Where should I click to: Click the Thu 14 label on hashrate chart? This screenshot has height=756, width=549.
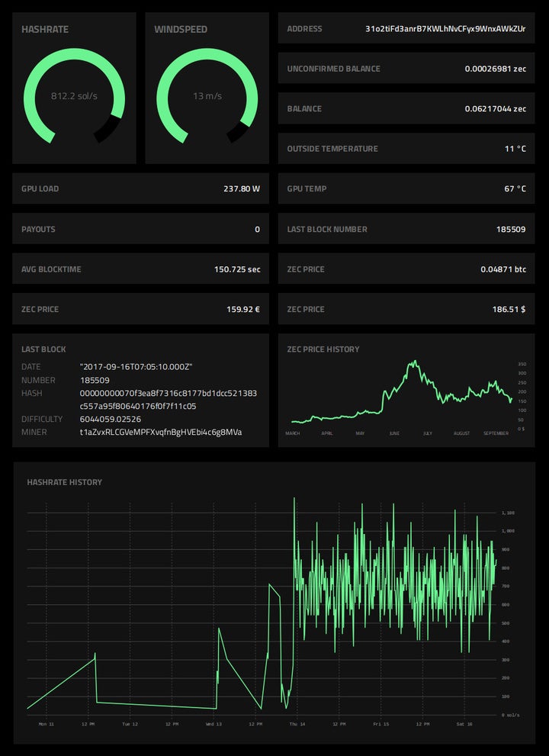pyautogui.click(x=297, y=724)
